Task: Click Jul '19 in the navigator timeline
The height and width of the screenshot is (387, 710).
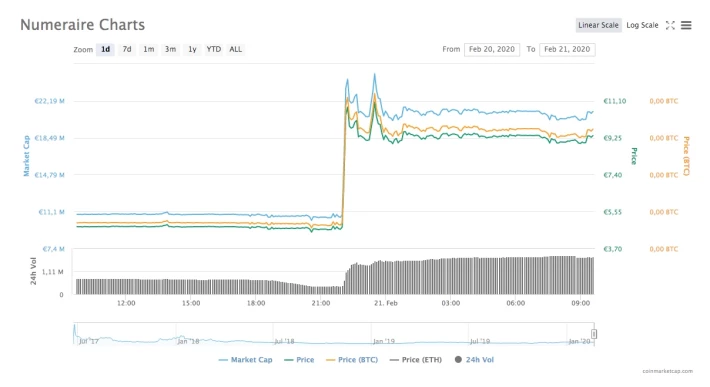Action: [x=480, y=341]
